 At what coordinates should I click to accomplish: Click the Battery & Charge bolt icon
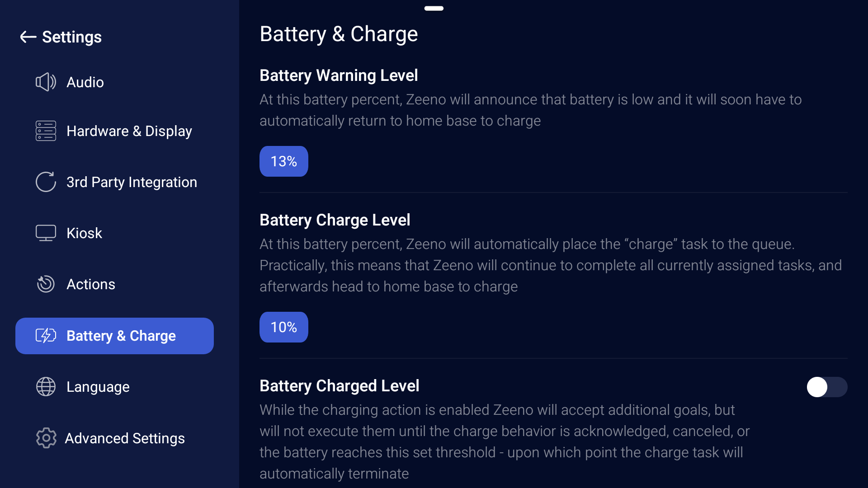(46, 336)
